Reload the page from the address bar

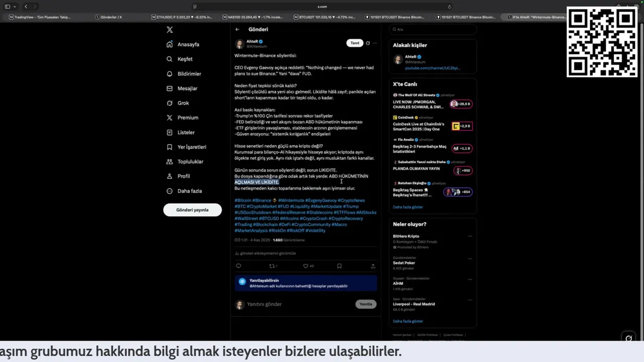(449, 7)
